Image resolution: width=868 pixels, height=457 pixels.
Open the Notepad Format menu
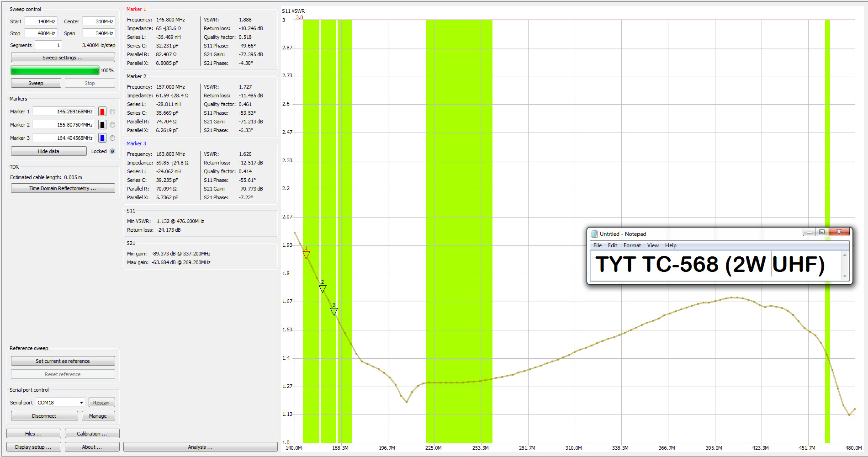coord(632,245)
